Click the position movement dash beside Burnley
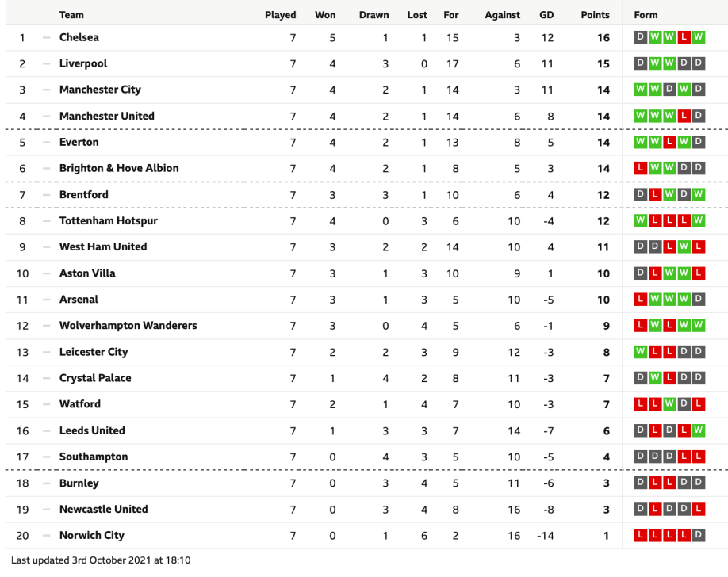The height and width of the screenshot is (577, 728). click(x=46, y=483)
